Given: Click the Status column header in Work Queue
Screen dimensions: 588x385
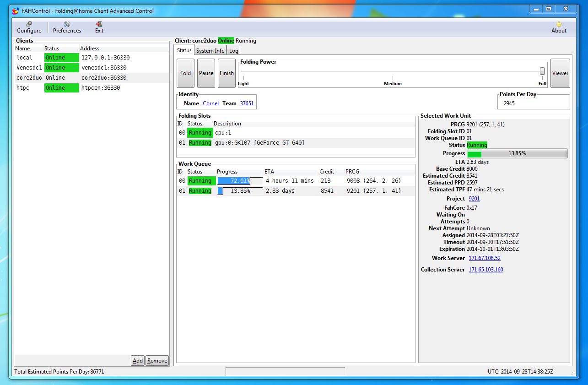Looking at the screenshot, I should 201,172.
